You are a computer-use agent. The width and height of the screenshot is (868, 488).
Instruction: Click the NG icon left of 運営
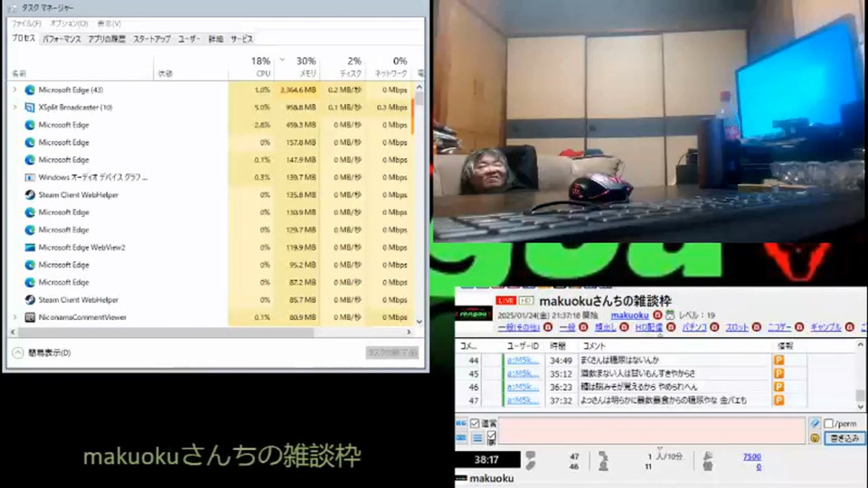click(461, 423)
